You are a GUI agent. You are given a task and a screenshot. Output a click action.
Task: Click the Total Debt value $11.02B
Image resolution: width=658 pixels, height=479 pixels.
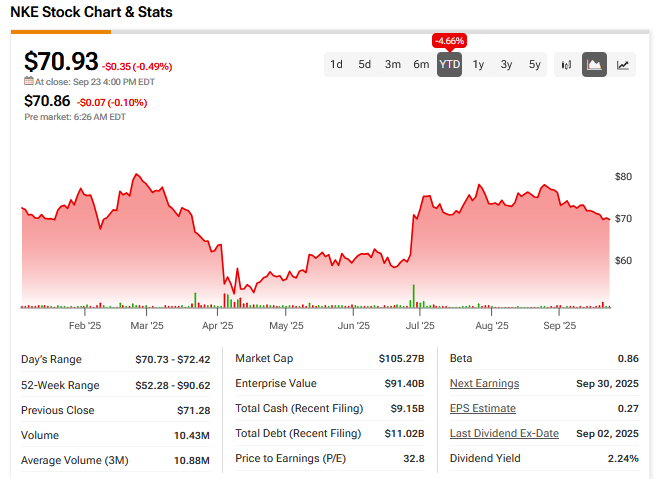click(x=404, y=434)
